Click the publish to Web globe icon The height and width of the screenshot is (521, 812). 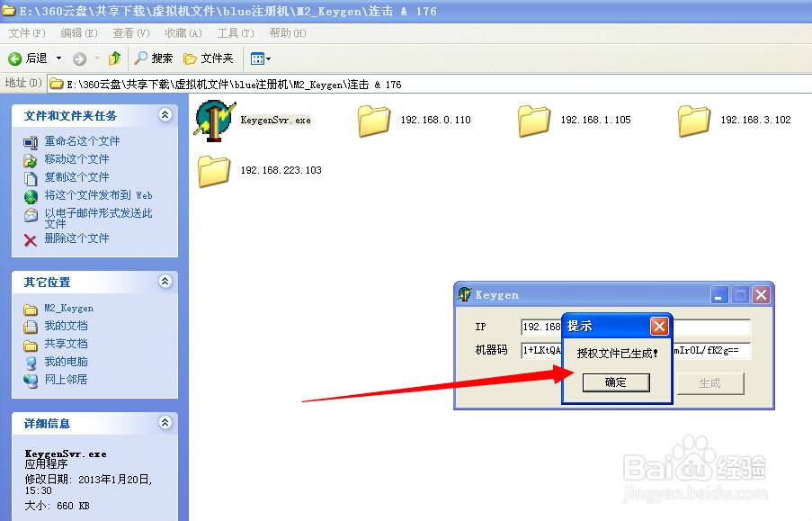31,196
